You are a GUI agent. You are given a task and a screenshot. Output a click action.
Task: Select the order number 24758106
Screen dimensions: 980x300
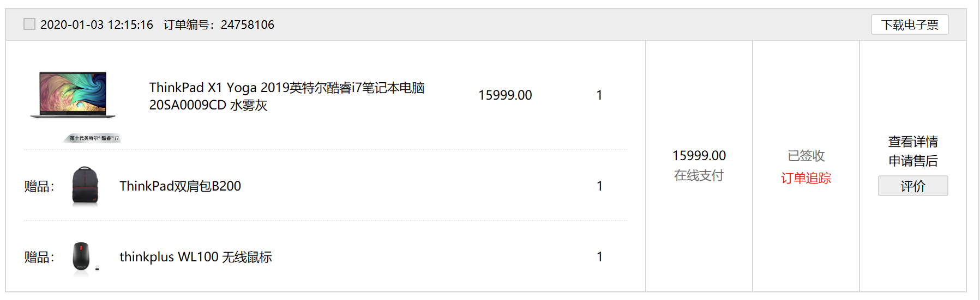point(248,25)
